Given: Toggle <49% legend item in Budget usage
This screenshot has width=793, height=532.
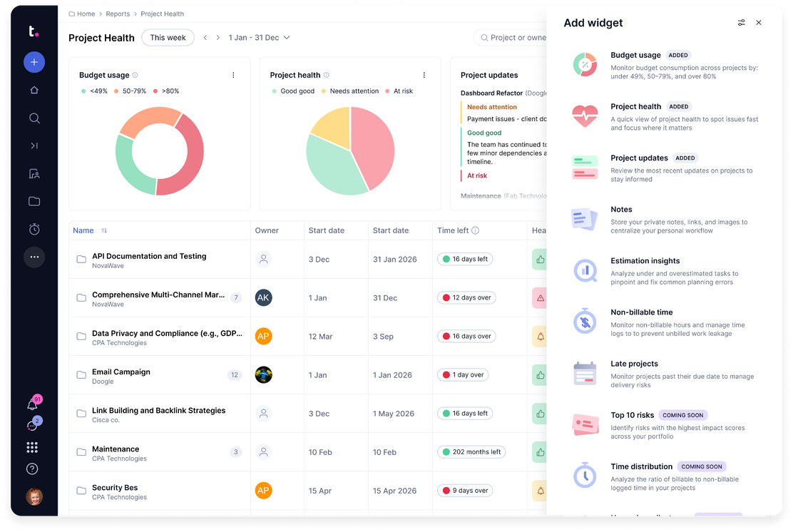Looking at the screenshot, I should (x=95, y=91).
